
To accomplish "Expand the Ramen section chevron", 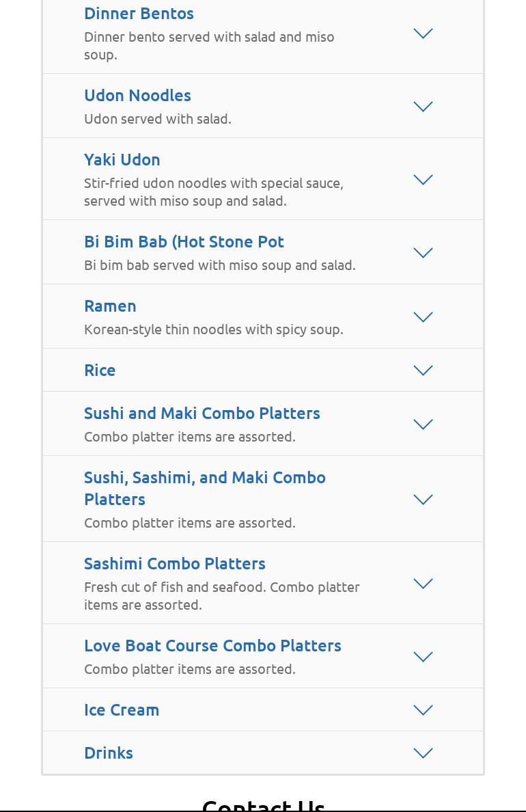I will pyautogui.click(x=423, y=317).
